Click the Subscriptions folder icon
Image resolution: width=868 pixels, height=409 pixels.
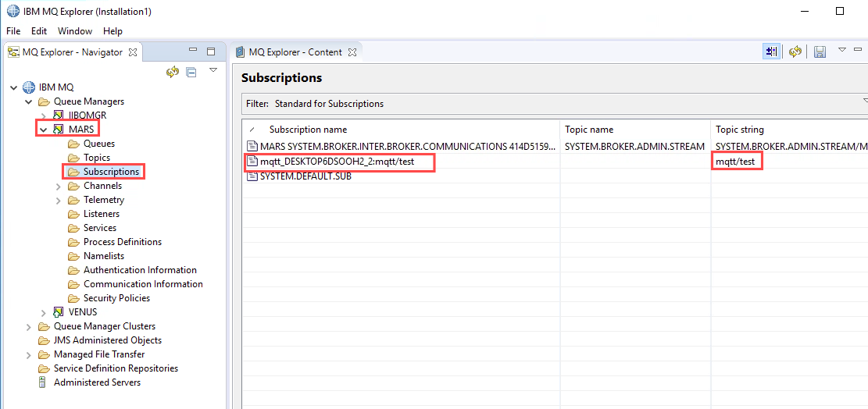click(73, 172)
